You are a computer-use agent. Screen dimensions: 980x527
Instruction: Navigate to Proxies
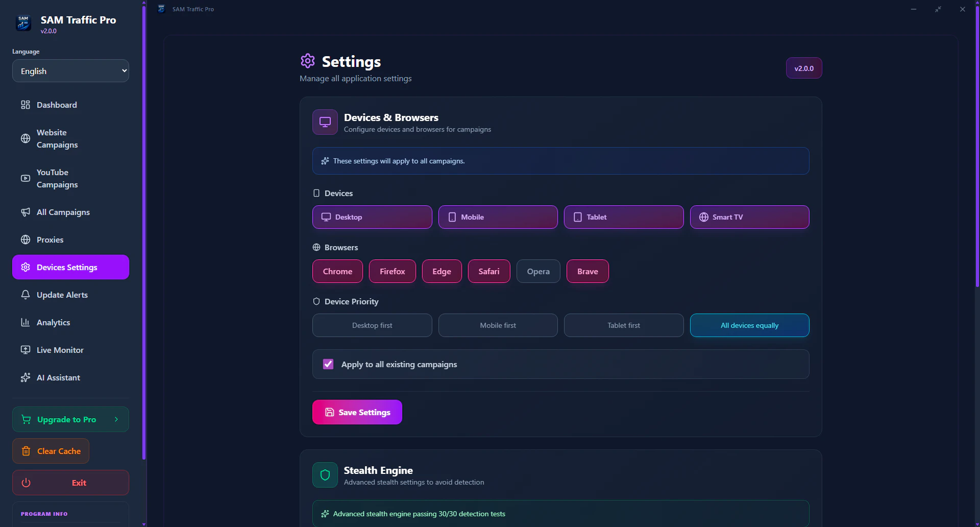pos(70,239)
